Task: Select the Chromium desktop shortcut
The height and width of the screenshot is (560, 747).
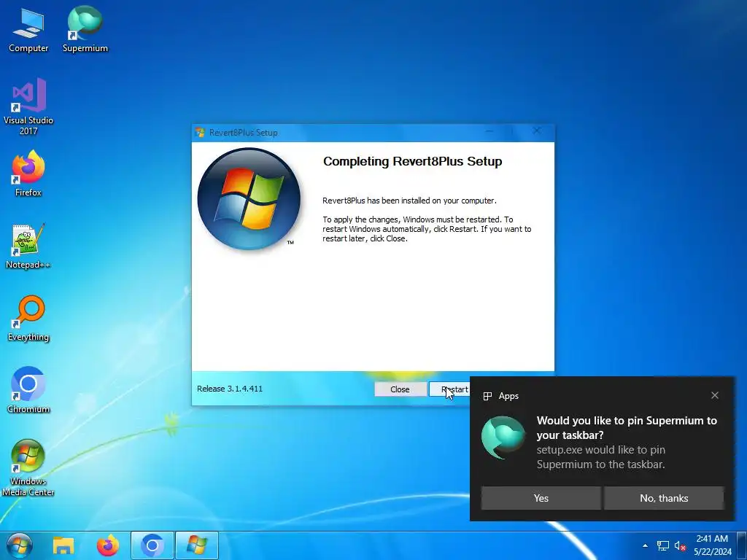Action: (28, 390)
